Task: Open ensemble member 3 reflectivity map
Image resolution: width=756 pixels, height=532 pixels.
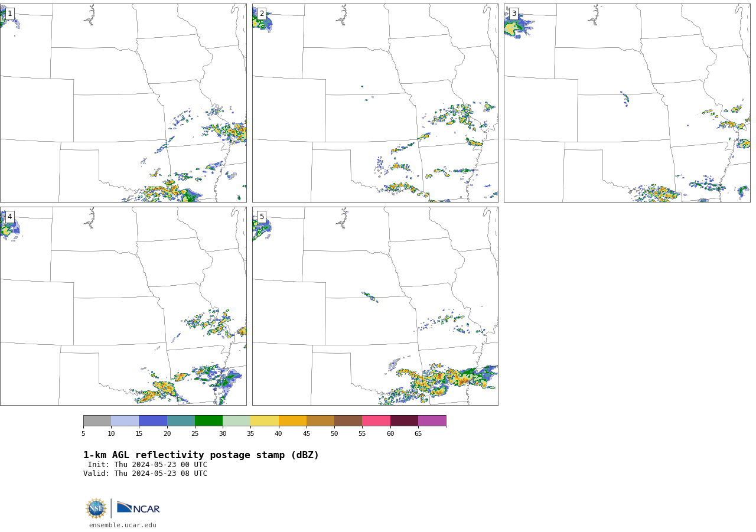Action: [627, 103]
